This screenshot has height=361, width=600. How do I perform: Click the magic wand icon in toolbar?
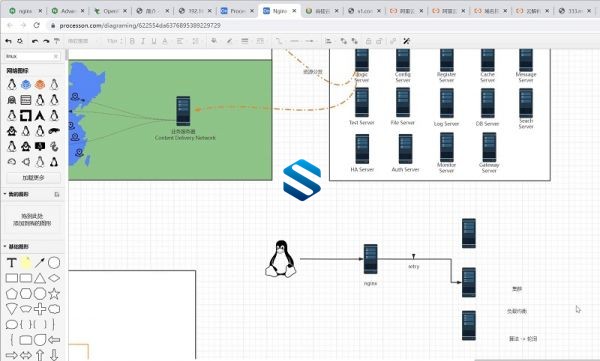(406, 41)
